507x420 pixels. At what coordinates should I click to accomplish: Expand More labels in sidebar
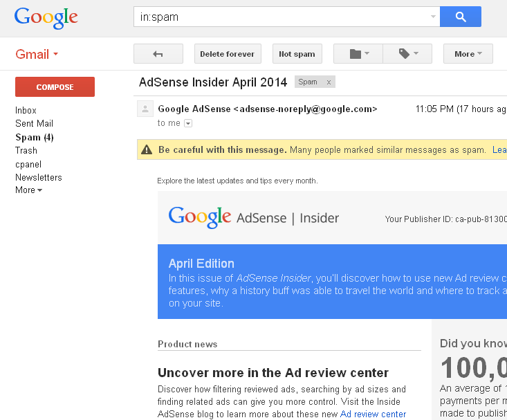click(x=28, y=190)
